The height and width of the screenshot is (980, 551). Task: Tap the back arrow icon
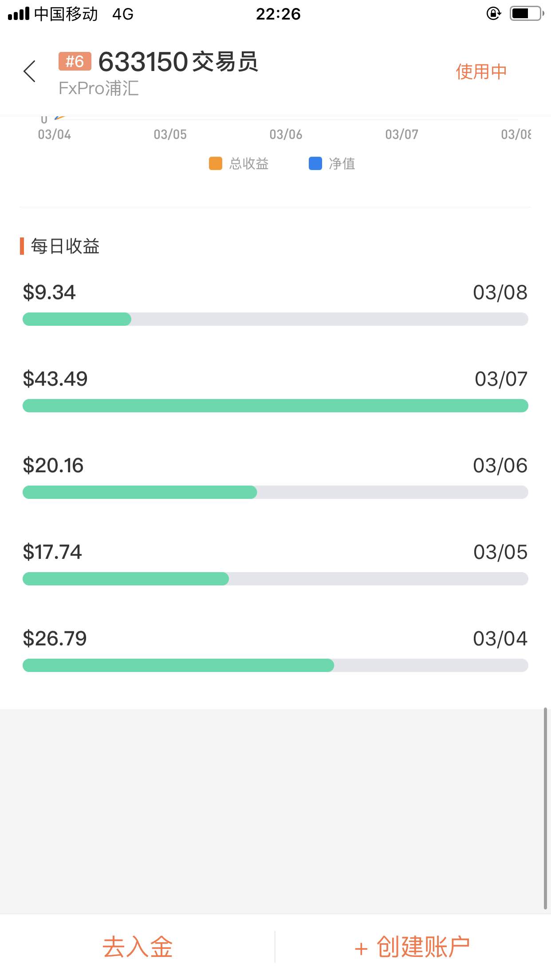30,71
